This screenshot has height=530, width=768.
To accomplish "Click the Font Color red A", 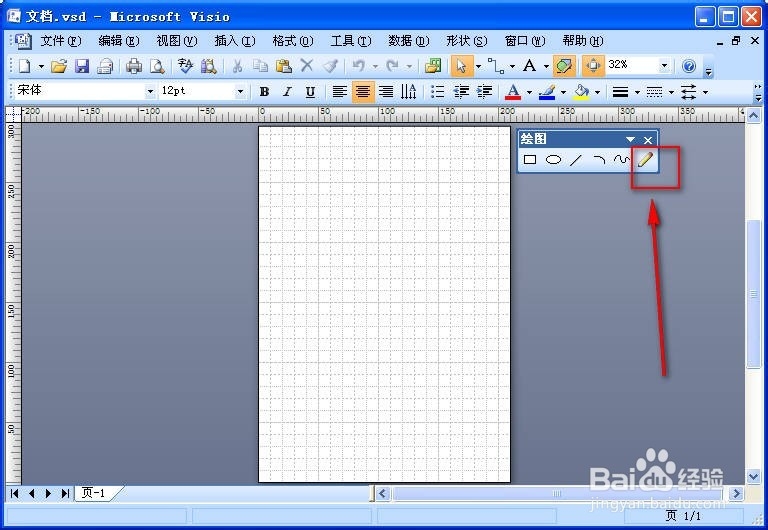I will (513, 92).
